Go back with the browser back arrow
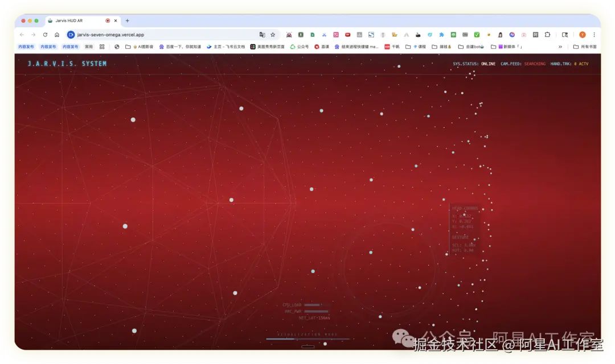The image size is (615, 364). pyautogui.click(x=22, y=35)
